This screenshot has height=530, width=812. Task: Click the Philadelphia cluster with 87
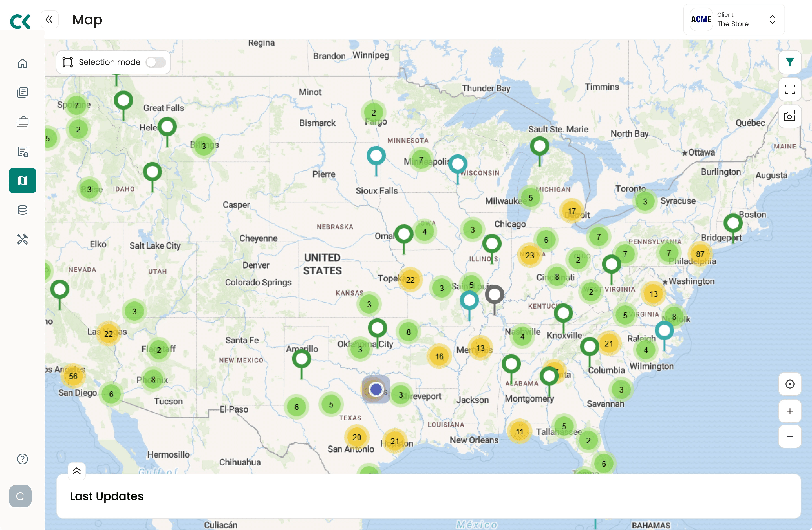[700, 254]
